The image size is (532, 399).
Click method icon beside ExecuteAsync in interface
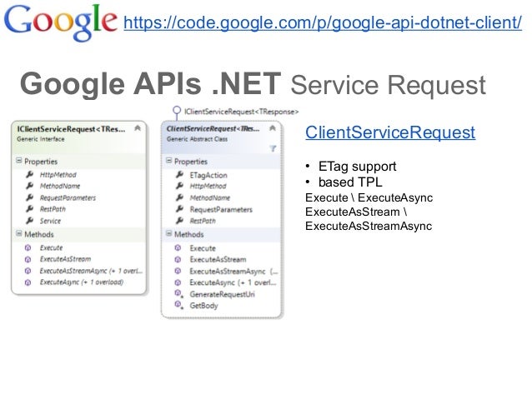tap(28, 282)
